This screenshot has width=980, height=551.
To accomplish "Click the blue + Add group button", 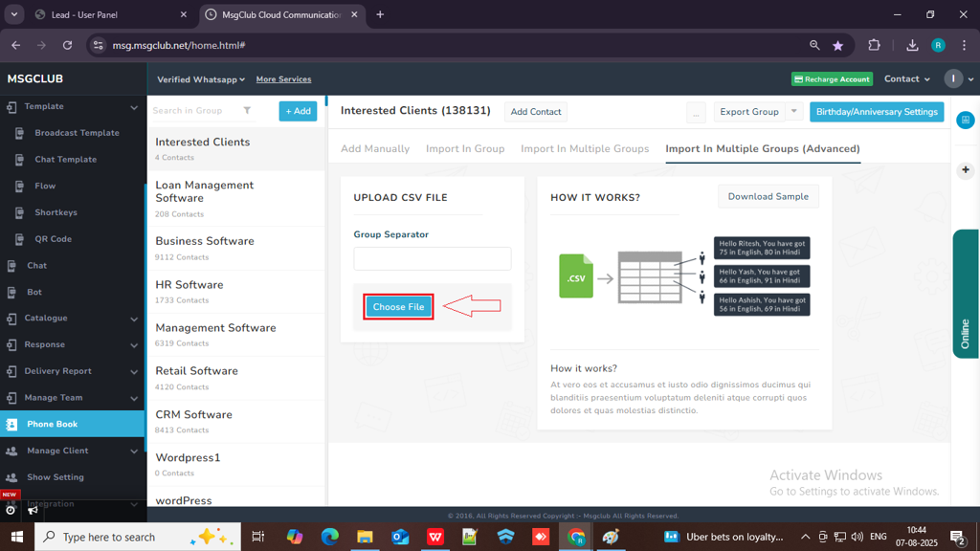I will coord(299,111).
